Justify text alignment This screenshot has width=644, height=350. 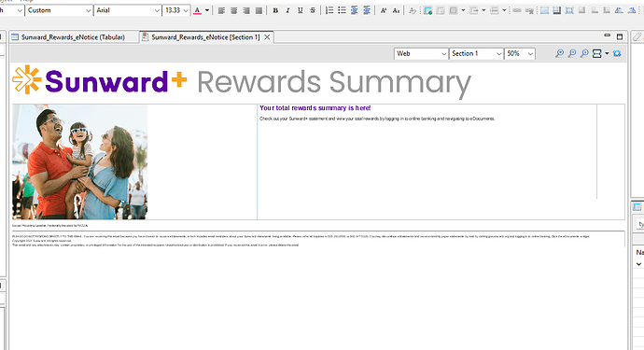tap(259, 10)
